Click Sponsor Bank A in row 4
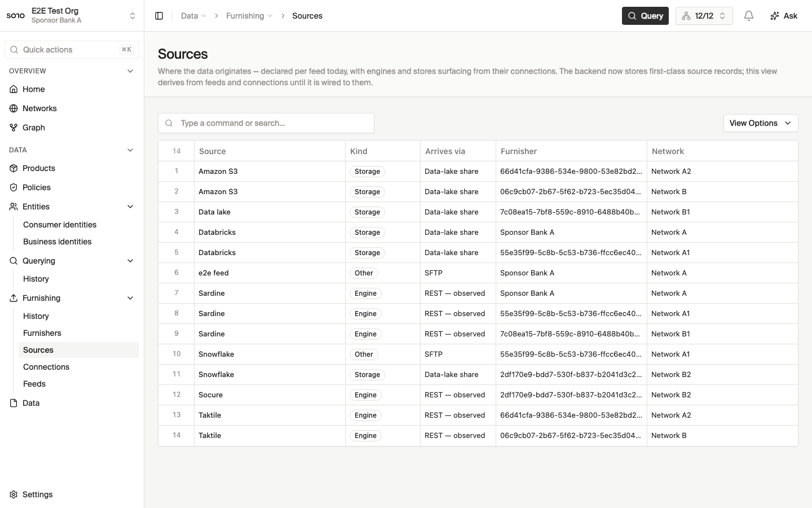Viewport: 812px width, 508px height. [x=527, y=233]
